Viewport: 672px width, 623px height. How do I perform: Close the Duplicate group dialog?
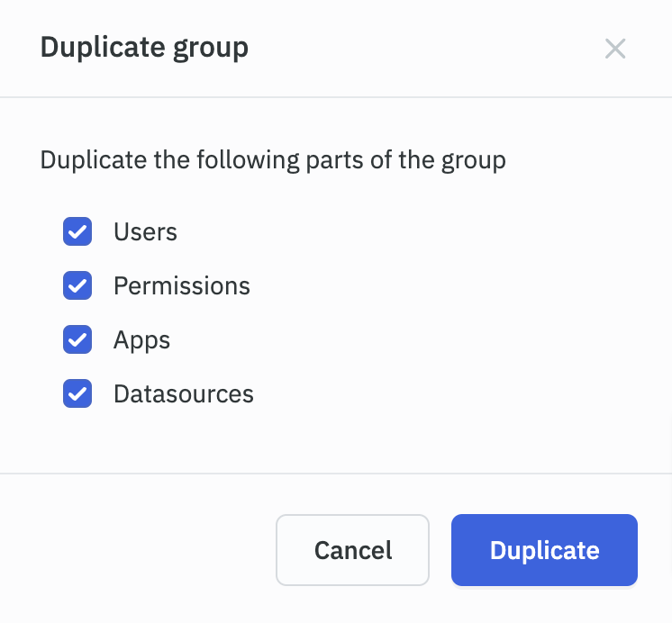[x=615, y=49]
